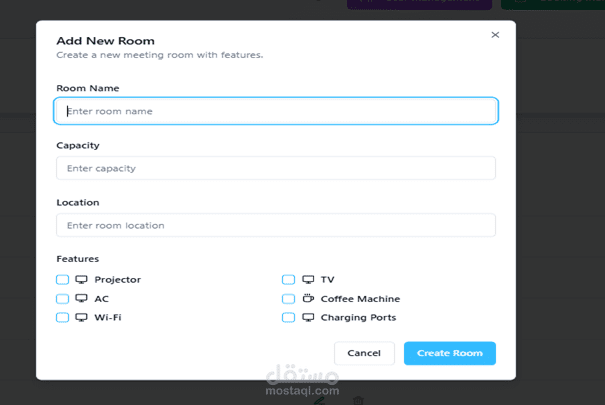The height and width of the screenshot is (405, 605).
Task: Check the Wi-Fi checkbox
Action: pos(62,317)
